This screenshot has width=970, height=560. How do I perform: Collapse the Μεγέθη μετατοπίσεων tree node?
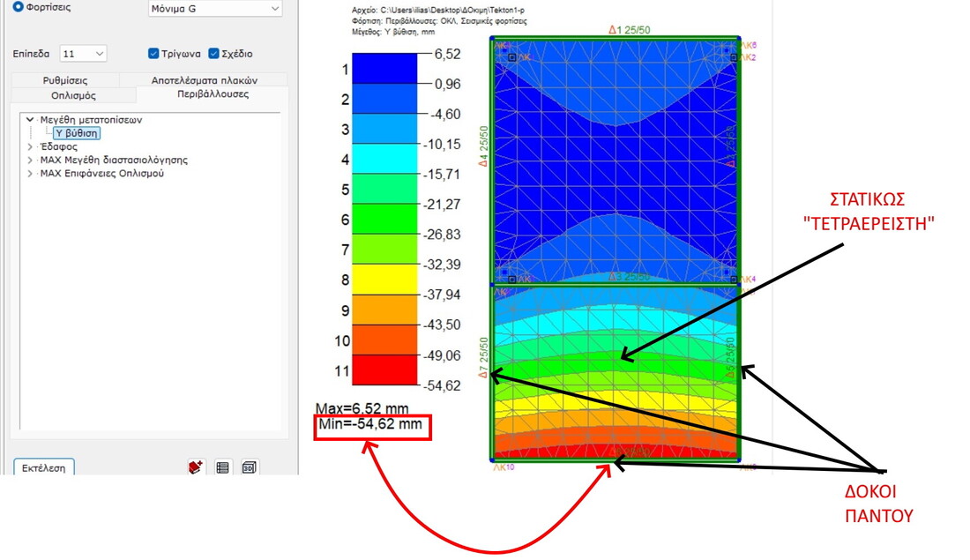[30, 120]
